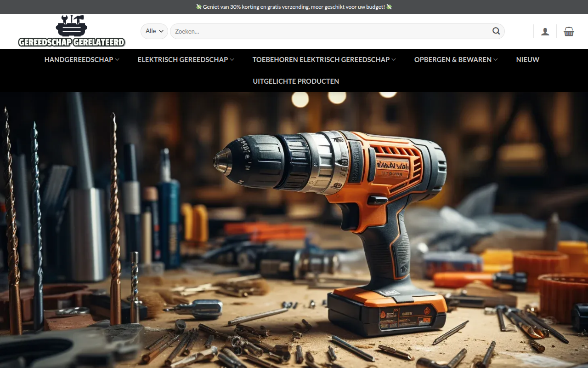Click the 30% korting promo banner text

pos(294,7)
